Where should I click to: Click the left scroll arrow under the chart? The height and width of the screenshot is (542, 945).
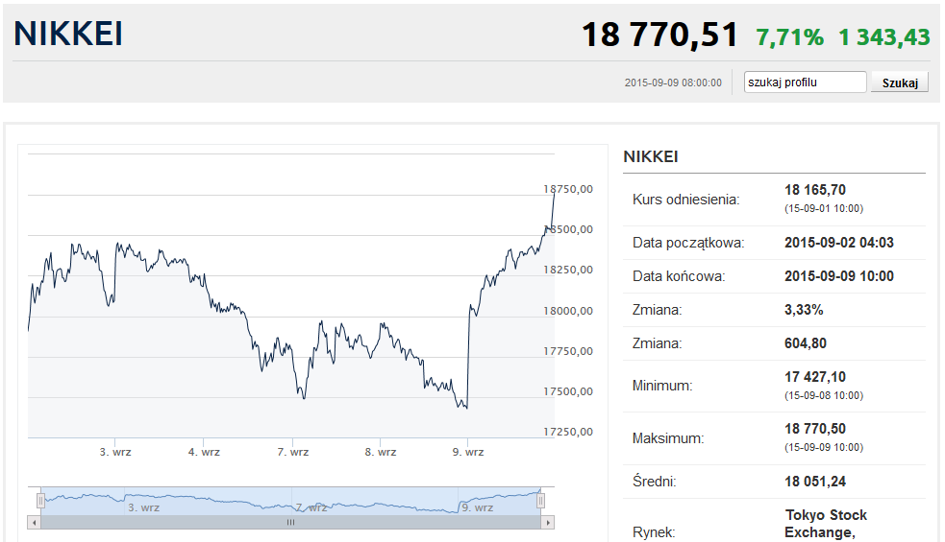pyautogui.click(x=34, y=522)
